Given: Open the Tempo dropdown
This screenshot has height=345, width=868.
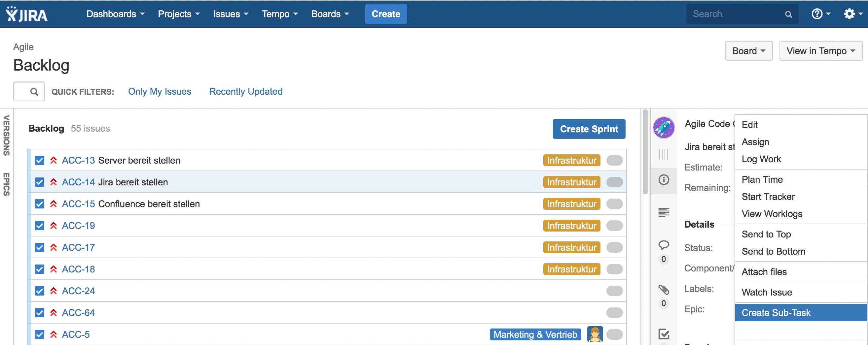Looking at the screenshot, I should 280,14.
